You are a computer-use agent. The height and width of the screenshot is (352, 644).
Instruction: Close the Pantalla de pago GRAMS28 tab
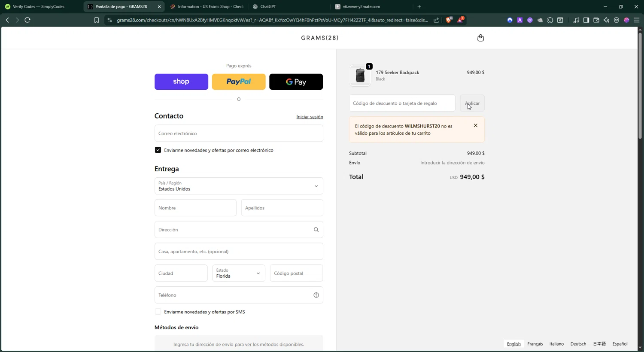point(159,6)
